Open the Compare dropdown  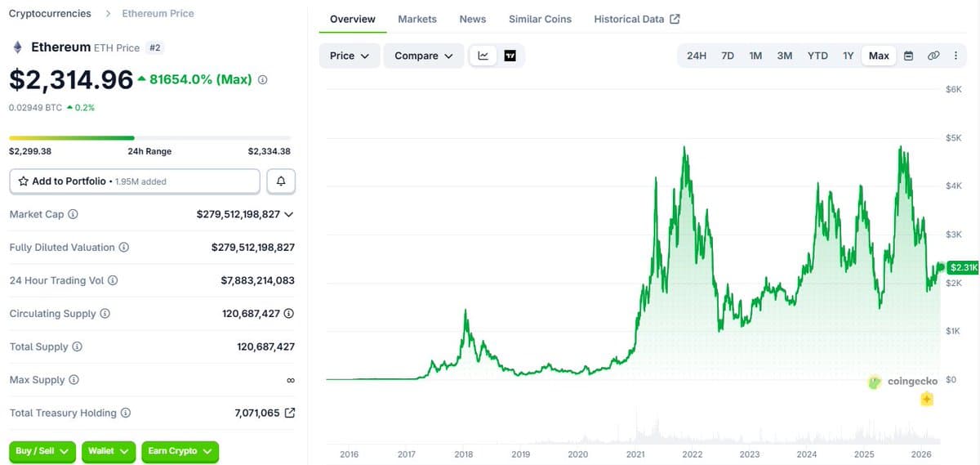point(423,56)
